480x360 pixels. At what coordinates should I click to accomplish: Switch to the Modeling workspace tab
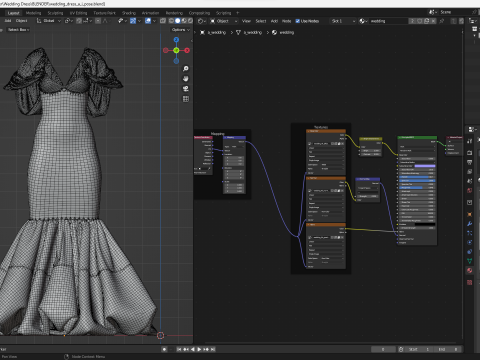(33, 13)
